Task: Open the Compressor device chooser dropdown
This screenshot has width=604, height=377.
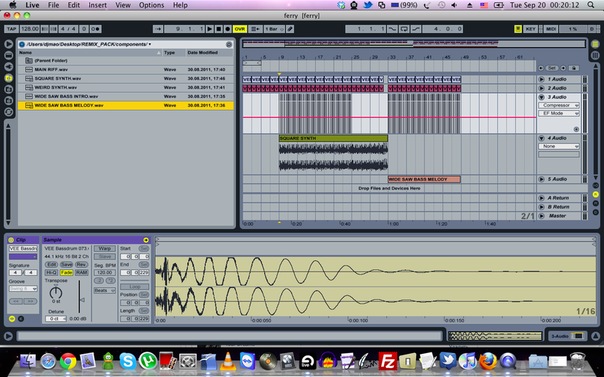Action: [559, 105]
